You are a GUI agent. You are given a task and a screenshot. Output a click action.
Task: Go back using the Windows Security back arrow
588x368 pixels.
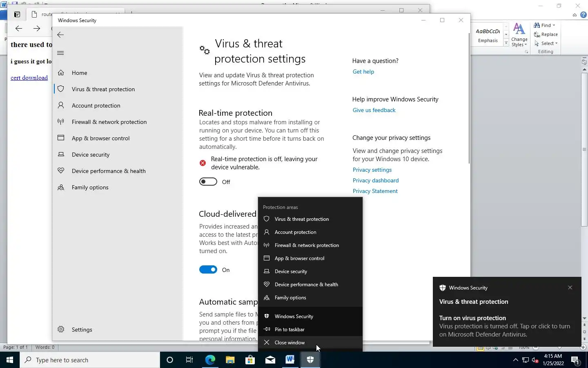[60, 35]
